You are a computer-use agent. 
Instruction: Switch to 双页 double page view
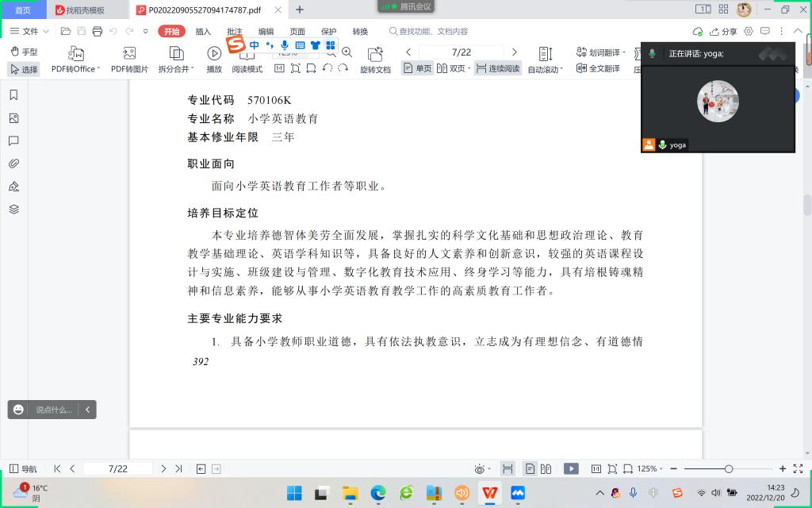pyautogui.click(x=450, y=68)
